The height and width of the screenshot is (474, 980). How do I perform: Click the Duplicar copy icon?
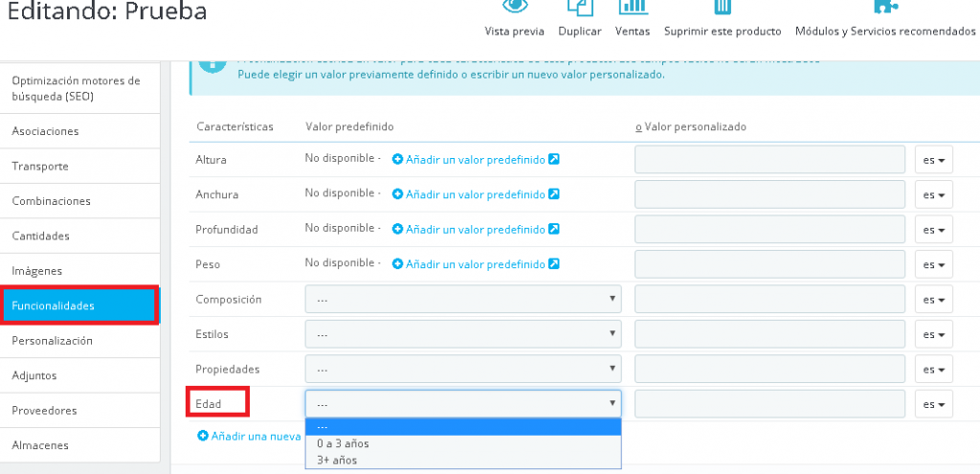tap(579, 8)
